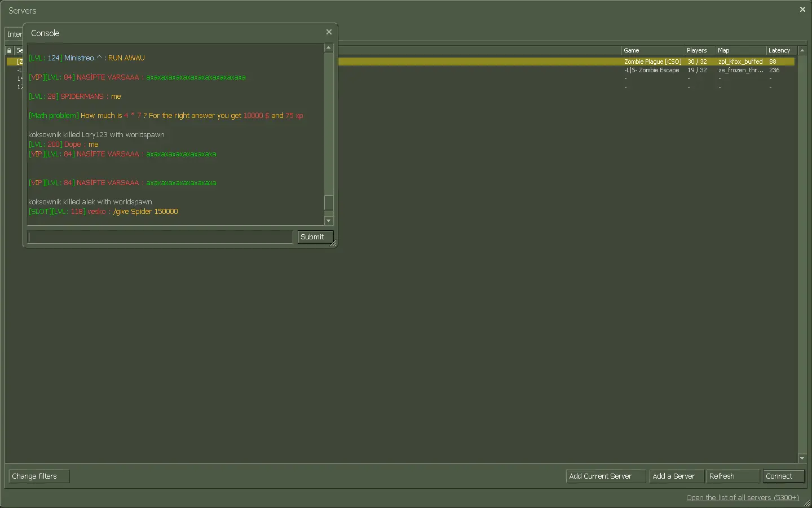Click the SPIDERMANS : me chat line
Viewport: 812px width, 508px height.
pos(74,97)
